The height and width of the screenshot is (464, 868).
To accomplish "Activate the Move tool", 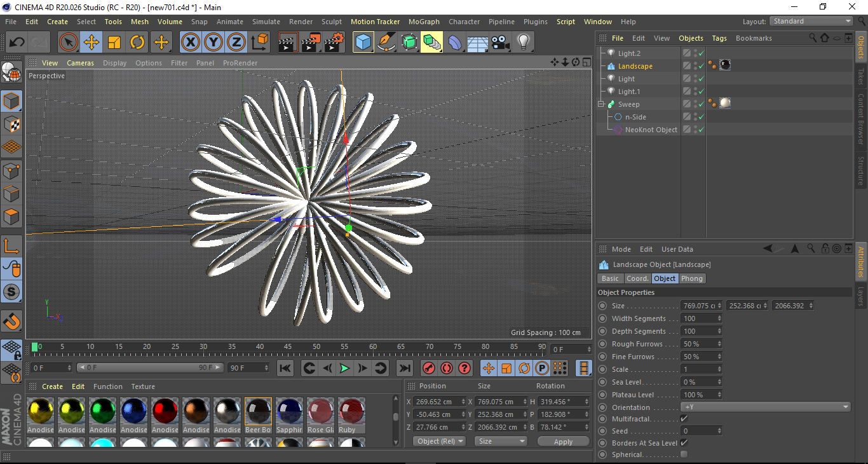I will tap(92, 43).
